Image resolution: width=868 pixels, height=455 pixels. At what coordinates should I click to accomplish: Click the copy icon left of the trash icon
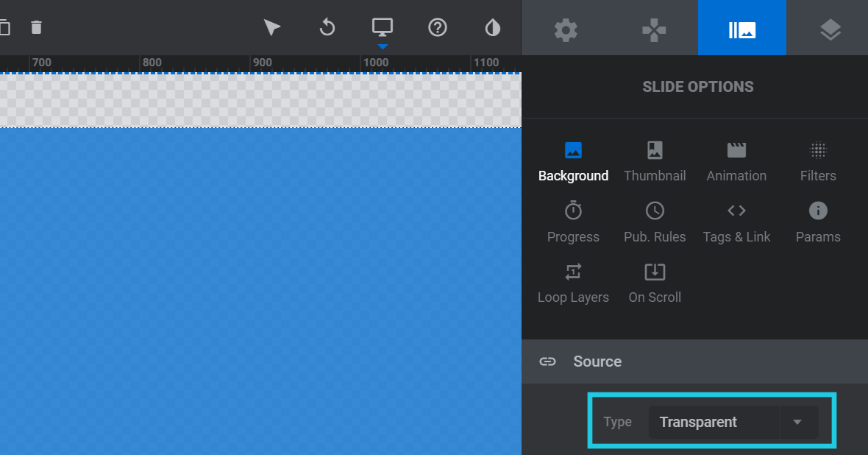click(4, 27)
